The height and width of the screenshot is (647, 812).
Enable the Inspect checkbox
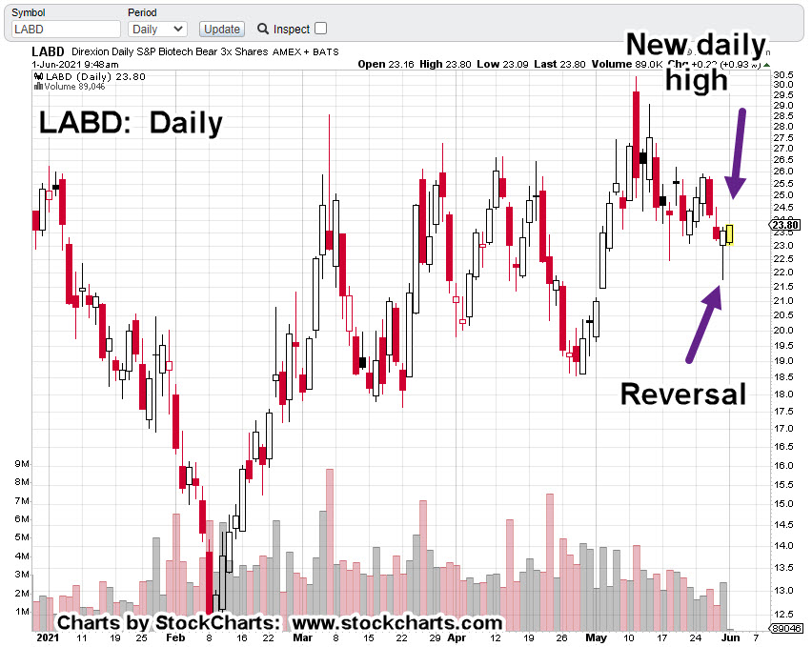coord(320,29)
